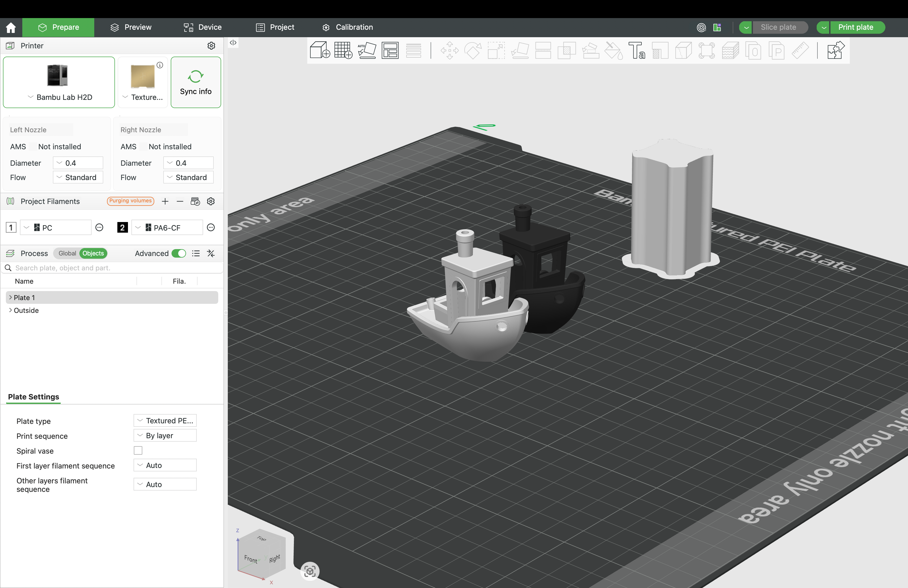Select the Auto orient tool
Image resolution: width=908 pixels, height=588 pixels.
click(x=367, y=50)
